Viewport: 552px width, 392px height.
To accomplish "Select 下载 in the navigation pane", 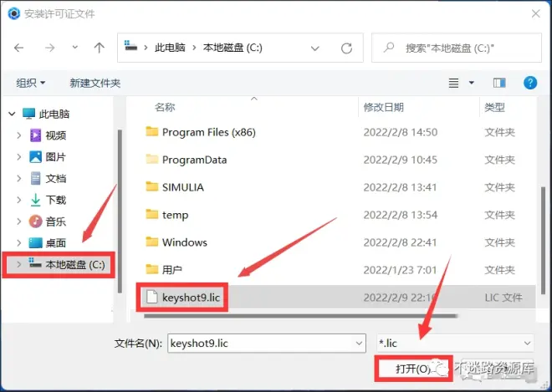I will pyautogui.click(x=55, y=200).
